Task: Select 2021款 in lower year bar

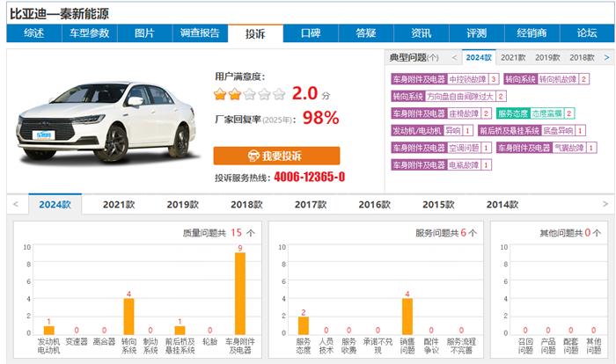Action: [x=119, y=205]
